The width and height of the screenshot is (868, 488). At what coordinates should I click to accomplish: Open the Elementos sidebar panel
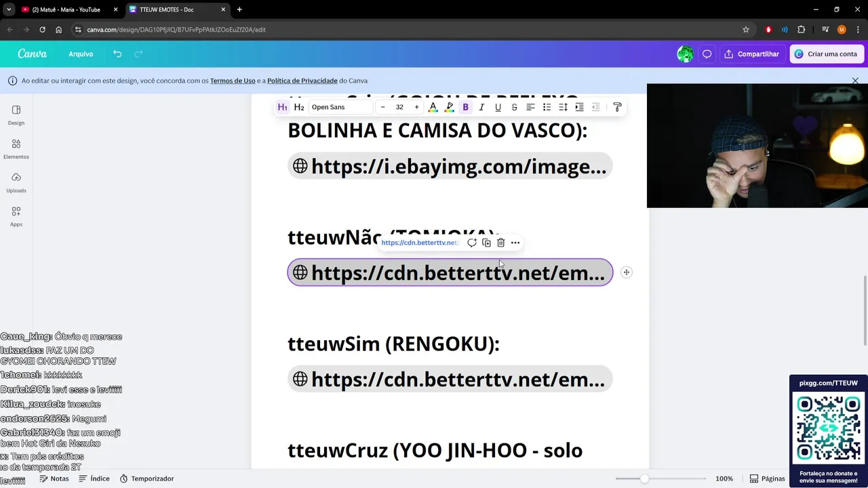pyautogui.click(x=16, y=149)
